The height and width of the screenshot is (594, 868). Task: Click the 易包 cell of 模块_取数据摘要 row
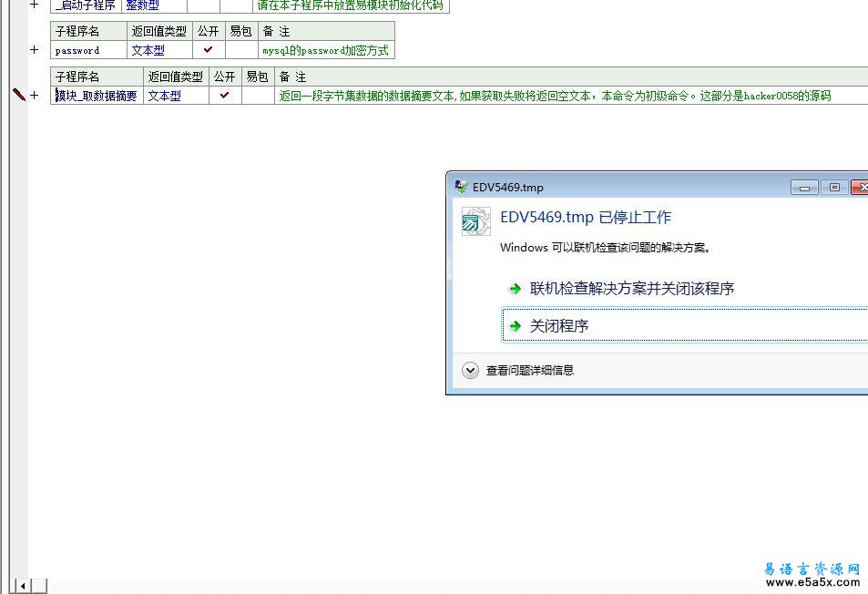click(258, 96)
